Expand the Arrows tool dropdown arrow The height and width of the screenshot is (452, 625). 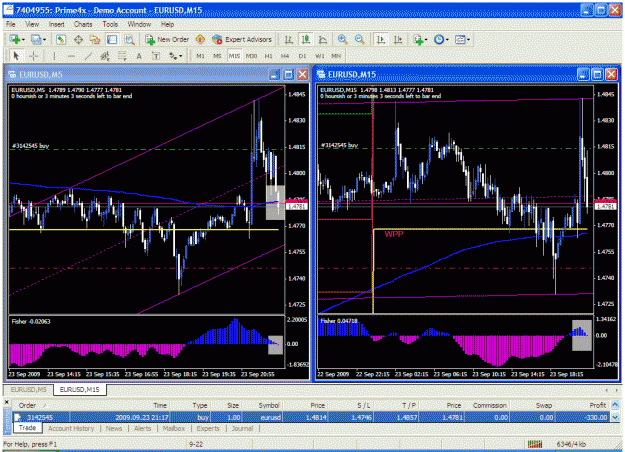[x=181, y=56]
